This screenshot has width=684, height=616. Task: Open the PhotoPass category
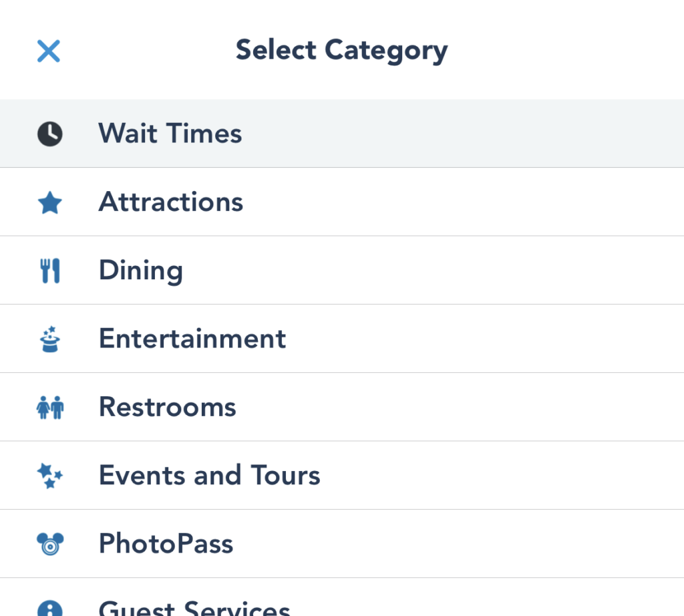[342, 544]
